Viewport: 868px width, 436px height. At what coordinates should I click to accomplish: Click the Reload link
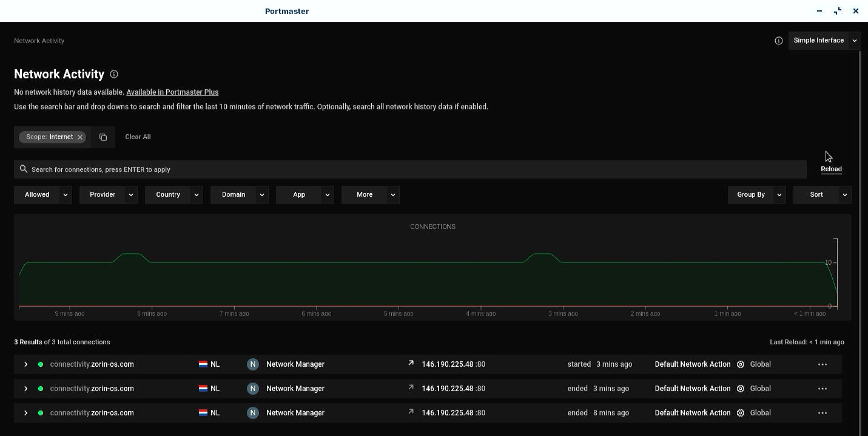(x=831, y=169)
